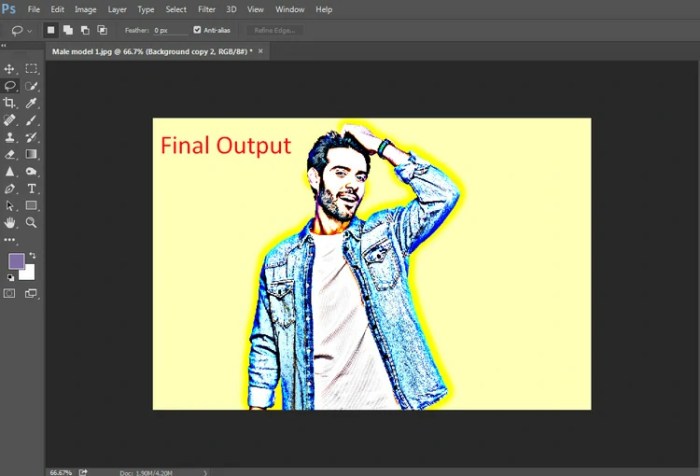Click the Doc size status text
The height and width of the screenshot is (476, 700).
(146, 472)
